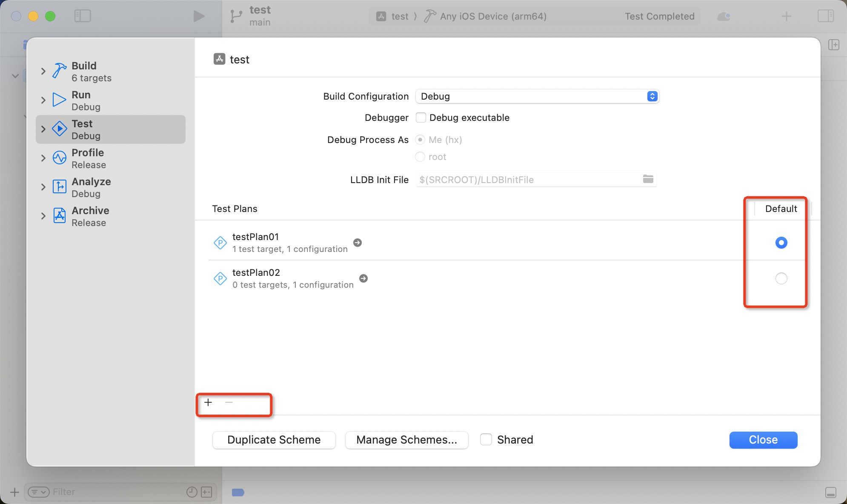Image resolution: width=847 pixels, height=504 pixels.
Task: Expand the Run section chevron
Action: [43, 100]
